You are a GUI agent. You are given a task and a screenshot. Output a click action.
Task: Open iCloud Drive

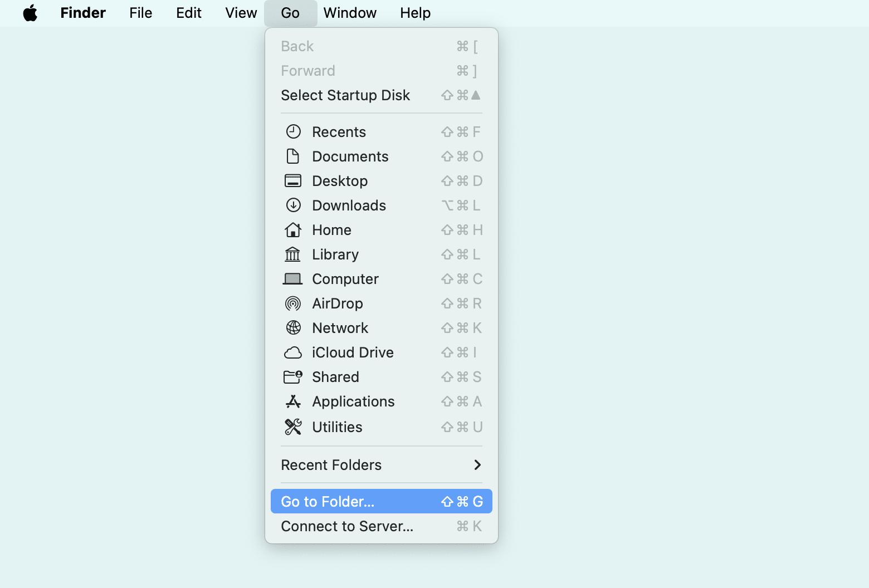[353, 352]
